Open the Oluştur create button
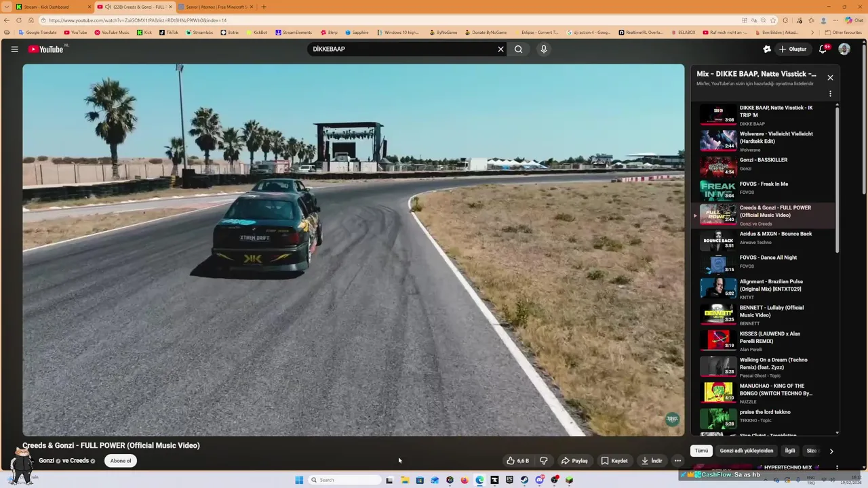The image size is (868, 488). (x=793, y=49)
